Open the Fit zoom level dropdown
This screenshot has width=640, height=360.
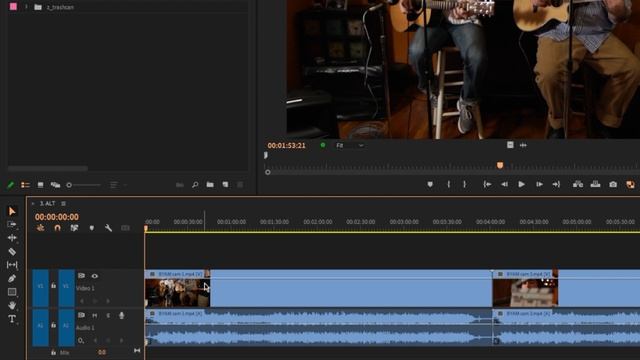[x=349, y=145]
